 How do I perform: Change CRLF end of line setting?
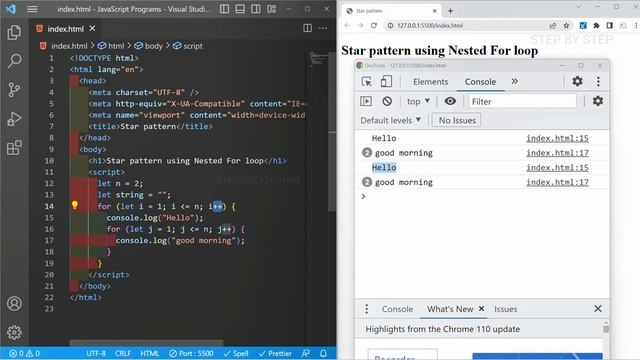123,353
